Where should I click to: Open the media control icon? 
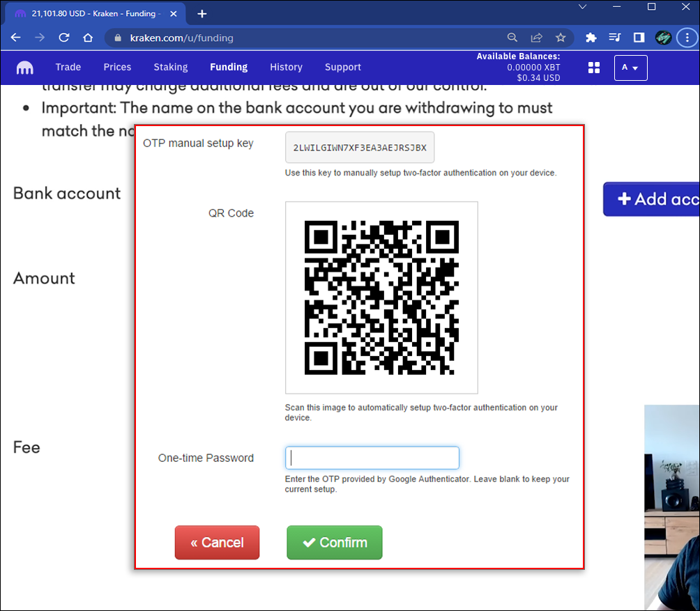coord(615,38)
